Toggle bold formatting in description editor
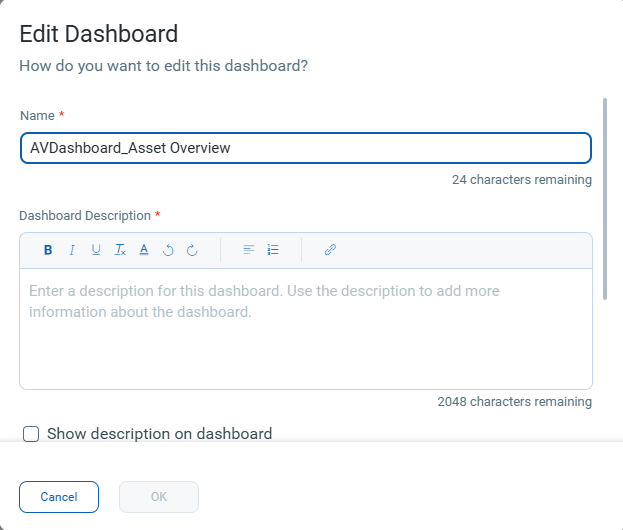This screenshot has height=530, width=623. click(48, 250)
